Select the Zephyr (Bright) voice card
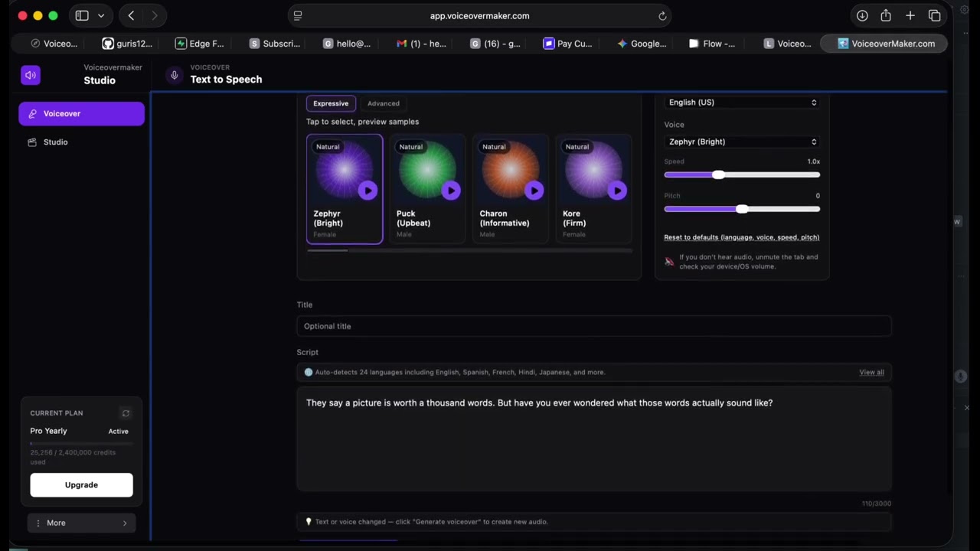The width and height of the screenshot is (980, 551). point(345,189)
